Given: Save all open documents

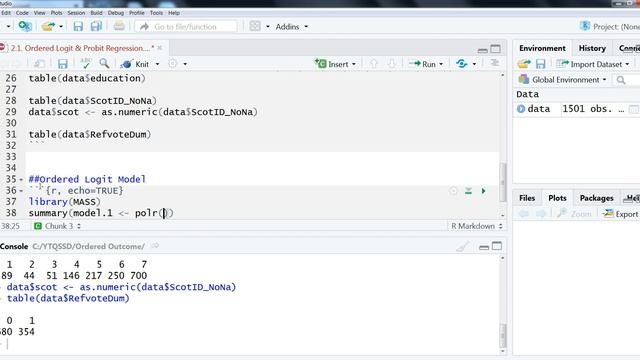Looking at the screenshot, I should point(96,27).
